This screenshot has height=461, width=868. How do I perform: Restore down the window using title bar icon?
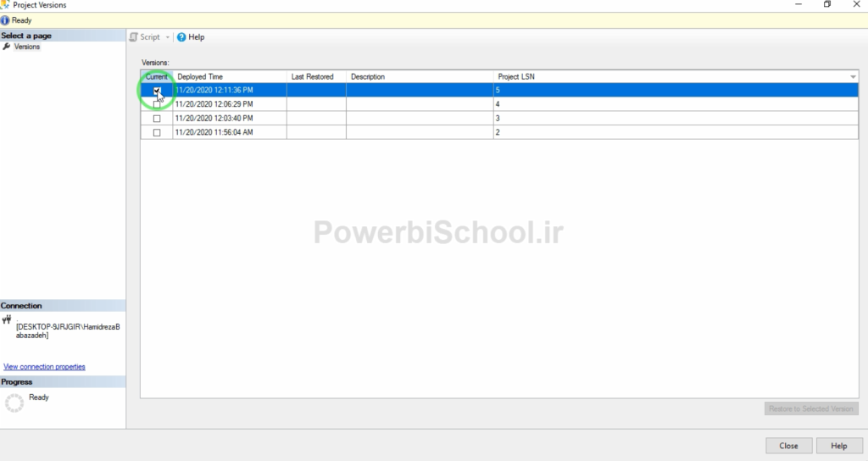(827, 5)
